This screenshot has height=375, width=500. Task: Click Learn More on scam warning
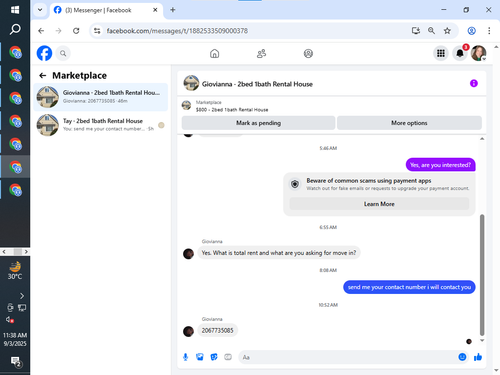379,204
